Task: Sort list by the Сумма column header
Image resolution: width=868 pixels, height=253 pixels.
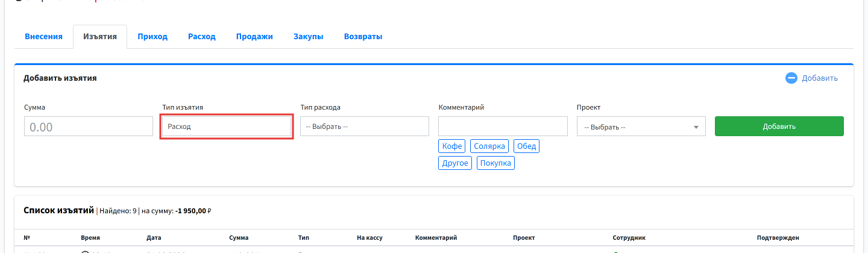Action: coord(239,238)
